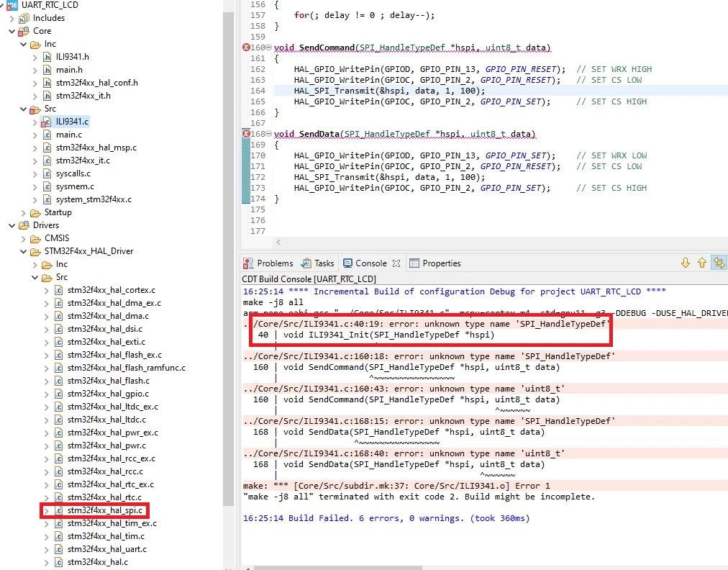Collapse the Core Src folder
Viewport: 728px width, 570px height.
coord(23,109)
